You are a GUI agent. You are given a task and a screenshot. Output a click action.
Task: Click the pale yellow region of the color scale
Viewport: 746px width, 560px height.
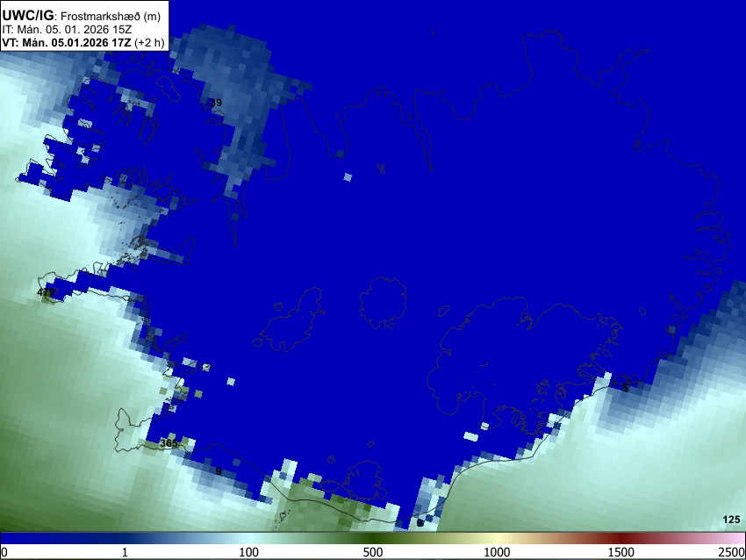[497, 538]
